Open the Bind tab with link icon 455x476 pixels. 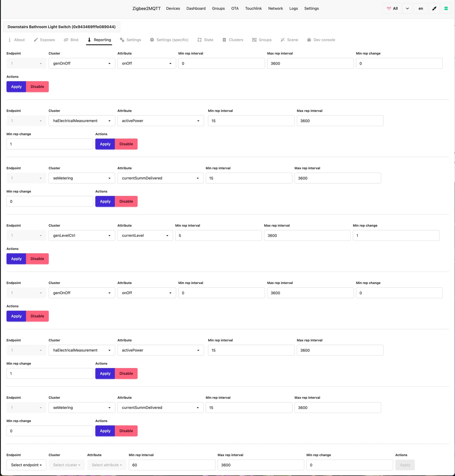coord(71,40)
